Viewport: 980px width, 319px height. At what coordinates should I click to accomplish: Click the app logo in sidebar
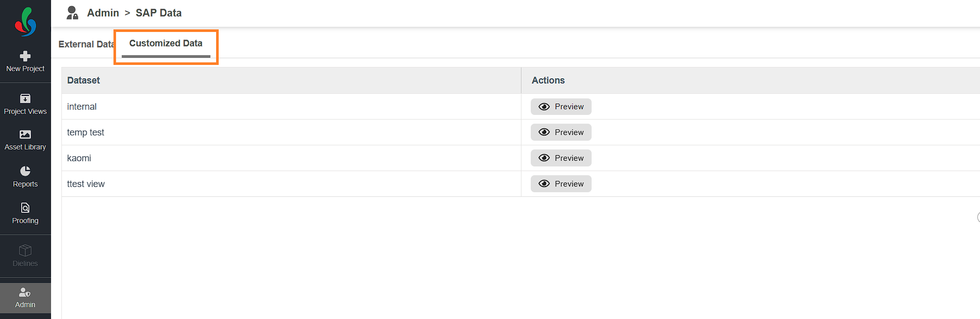pos(25,22)
